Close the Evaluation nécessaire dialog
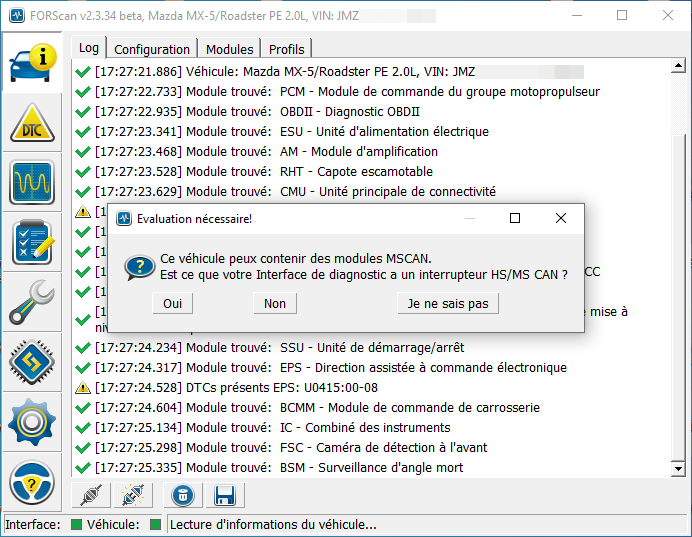Image resolution: width=692 pixels, height=537 pixels. click(x=561, y=218)
